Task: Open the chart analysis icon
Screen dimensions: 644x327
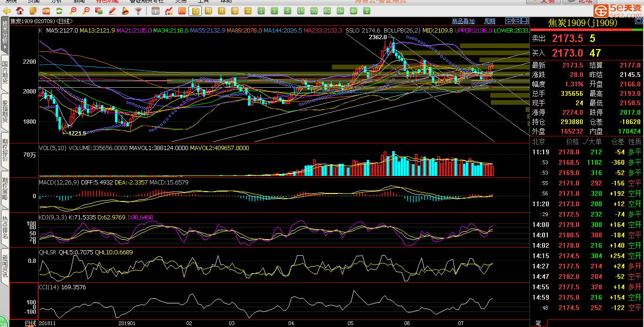Action: point(169,11)
